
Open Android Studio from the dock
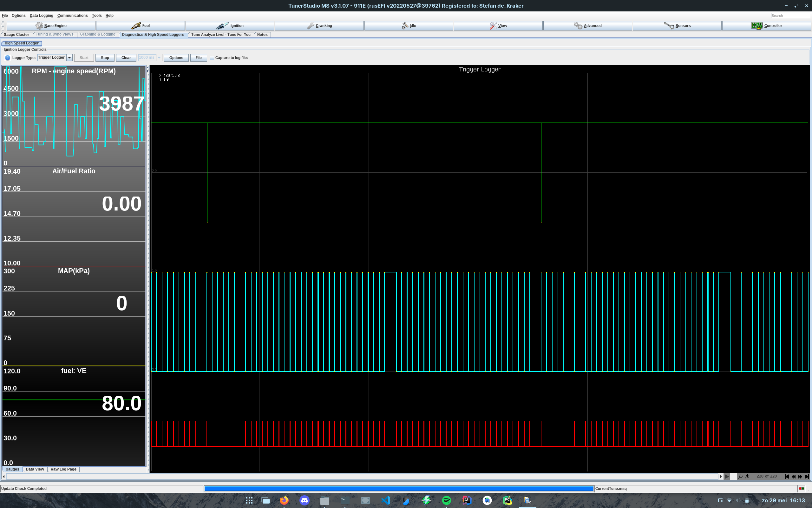[x=487, y=500]
